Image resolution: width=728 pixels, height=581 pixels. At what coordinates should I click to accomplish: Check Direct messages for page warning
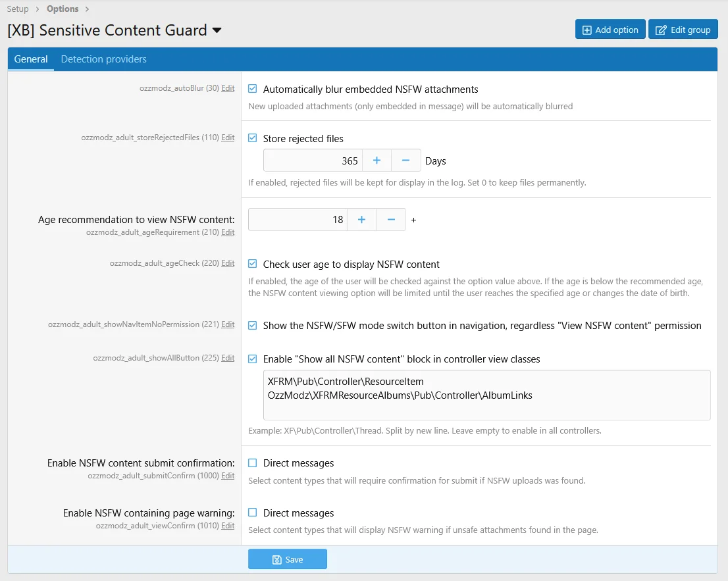(x=253, y=513)
